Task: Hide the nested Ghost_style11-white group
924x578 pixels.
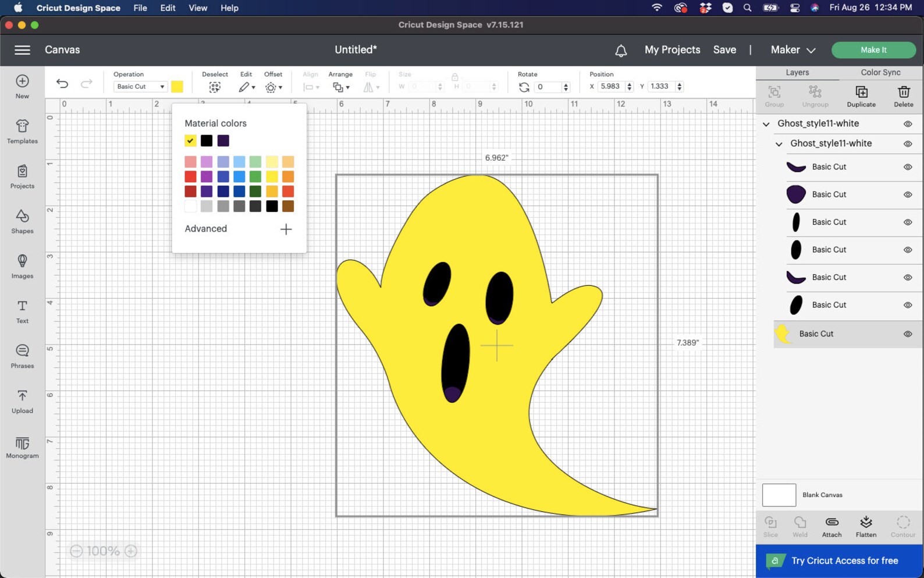Action: (908, 144)
